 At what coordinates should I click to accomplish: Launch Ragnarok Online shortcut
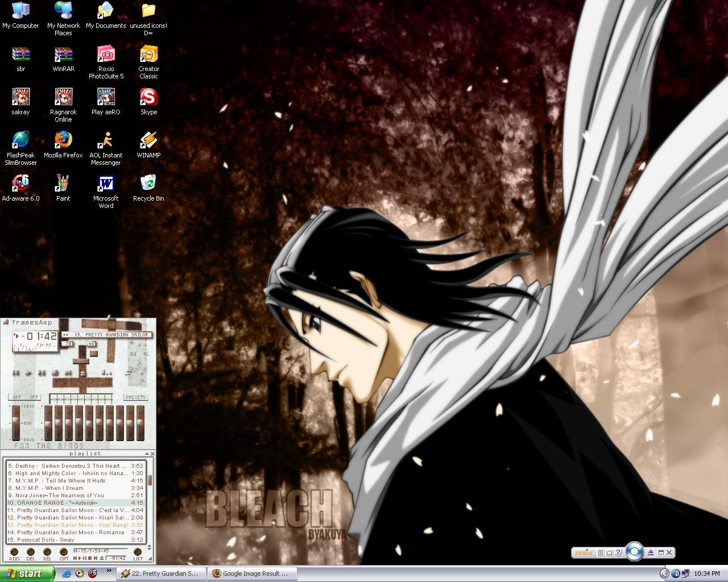63,106
